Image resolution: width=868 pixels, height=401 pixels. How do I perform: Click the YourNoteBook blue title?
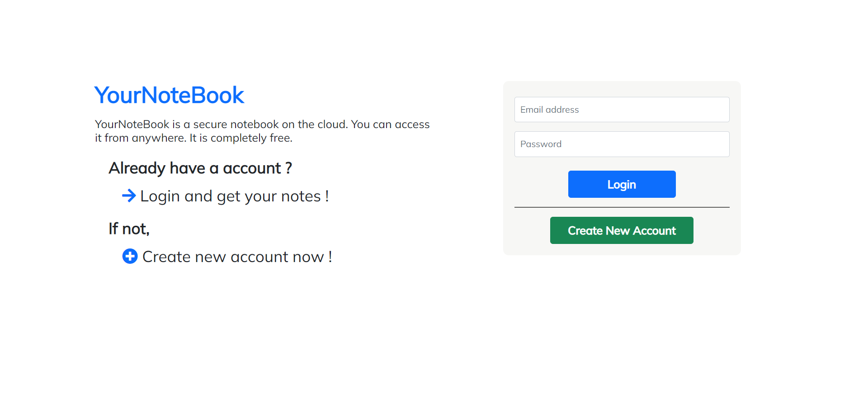169,95
